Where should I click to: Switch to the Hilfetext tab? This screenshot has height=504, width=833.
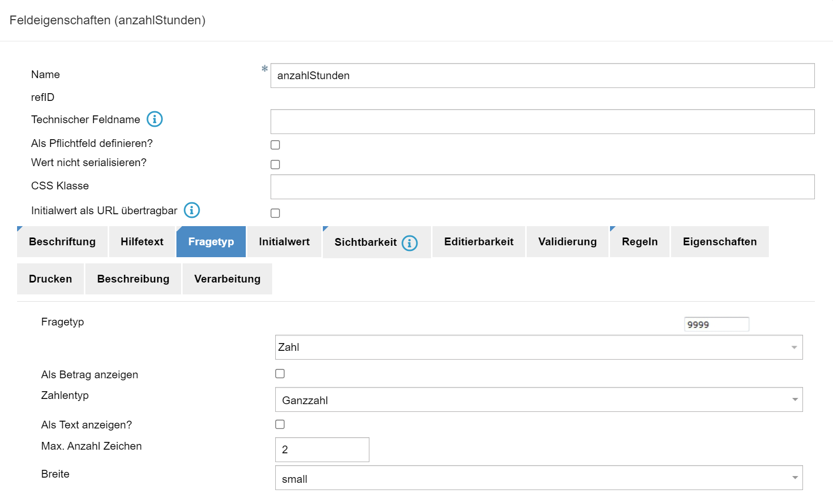(142, 242)
